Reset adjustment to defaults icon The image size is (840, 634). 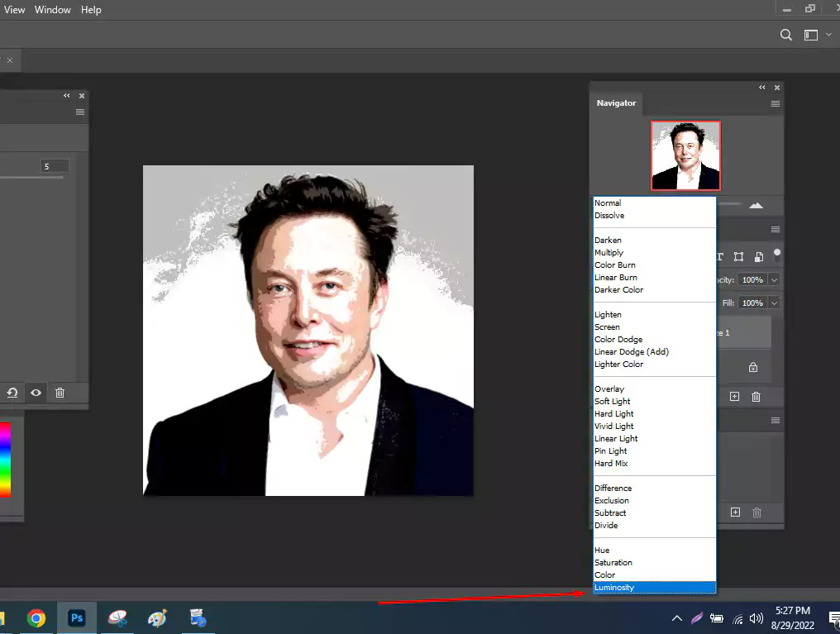pos(12,393)
